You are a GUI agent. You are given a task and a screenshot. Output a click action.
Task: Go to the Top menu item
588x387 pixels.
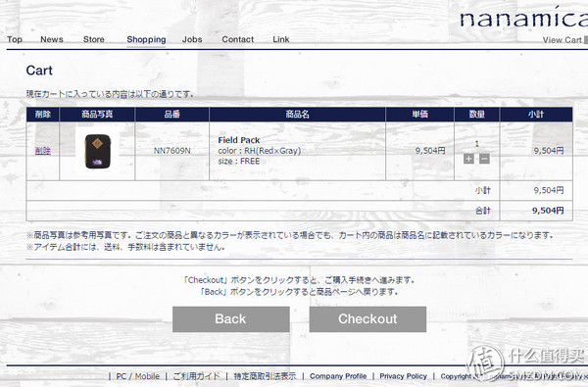15,39
